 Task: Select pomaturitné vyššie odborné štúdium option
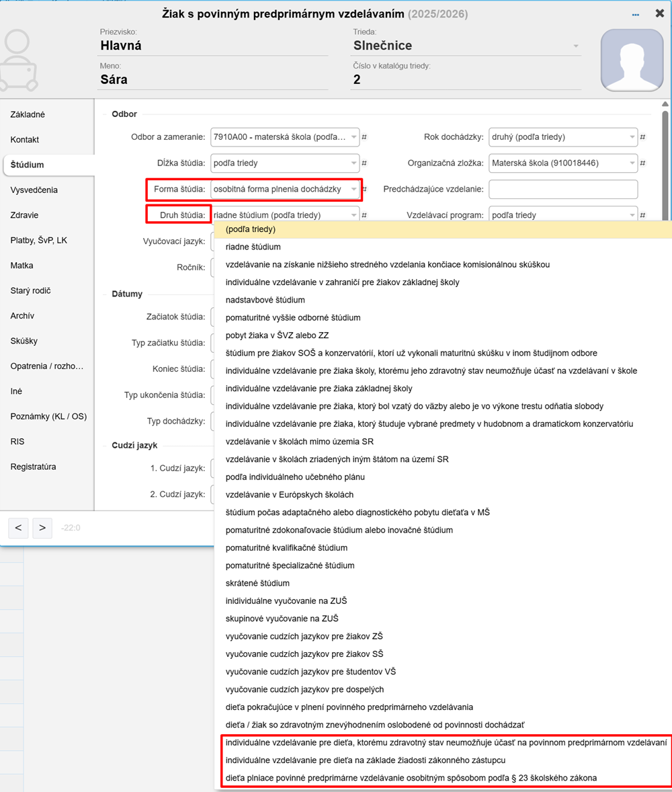(x=443, y=318)
